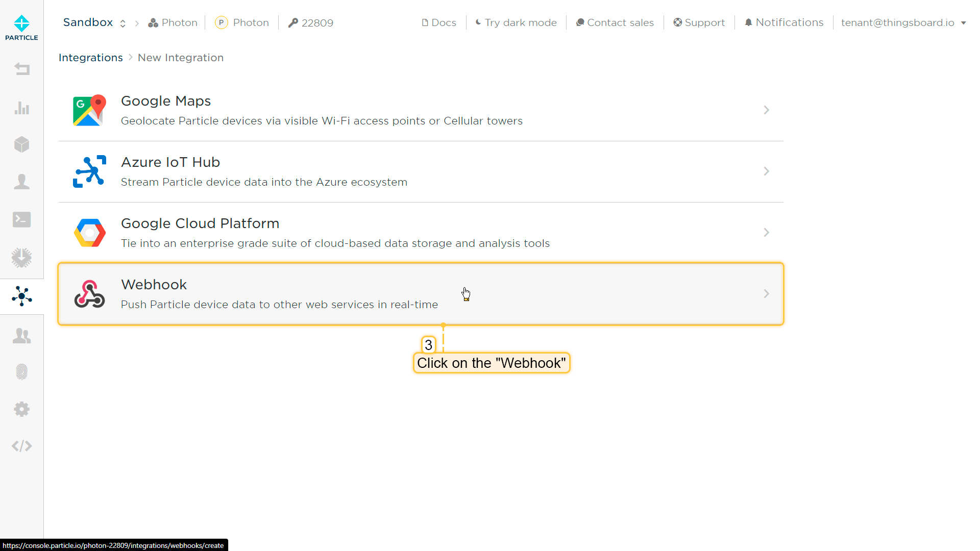Open Notifications in top bar

tap(784, 22)
